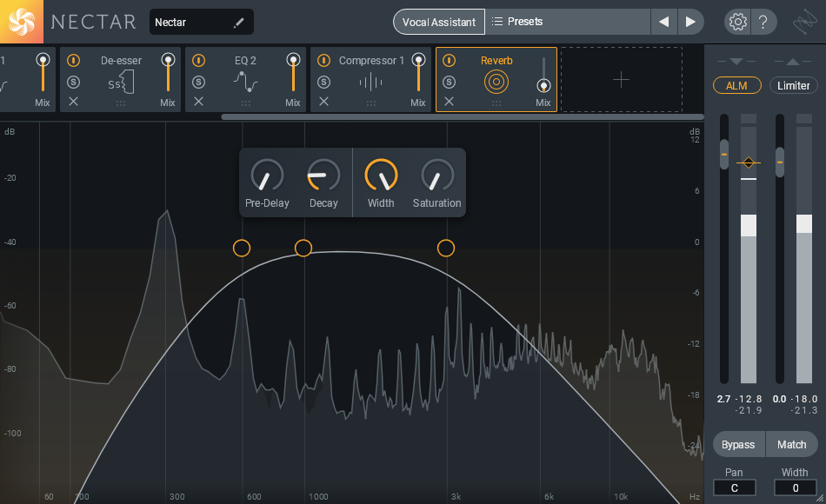Select the Compressor 1 waveform icon
Screen dimensions: 826x504
tap(371, 83)
